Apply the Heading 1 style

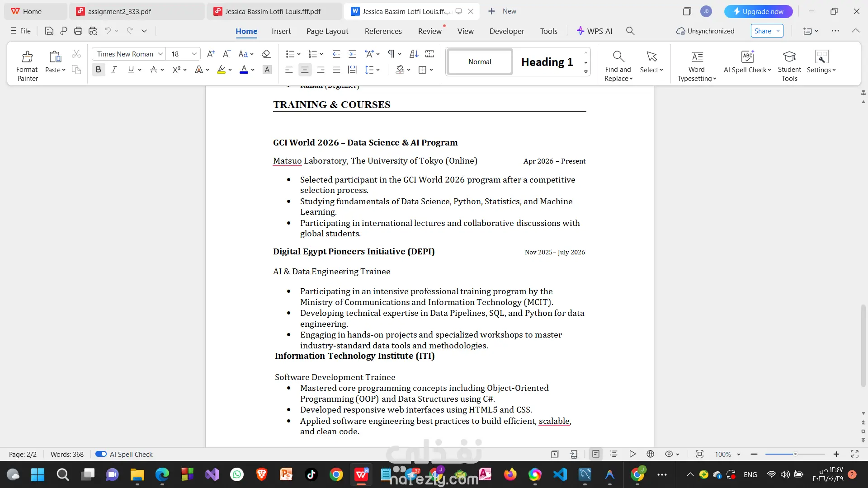pos(547,62)
